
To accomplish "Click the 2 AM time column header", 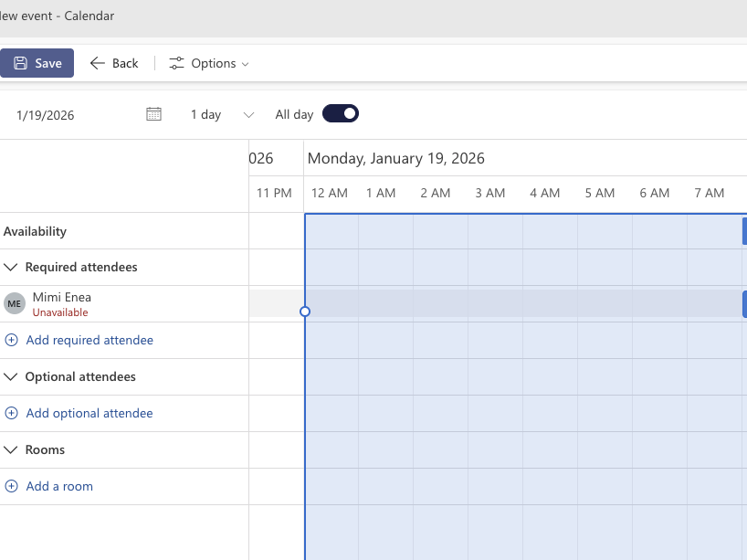I will (435, 193).
